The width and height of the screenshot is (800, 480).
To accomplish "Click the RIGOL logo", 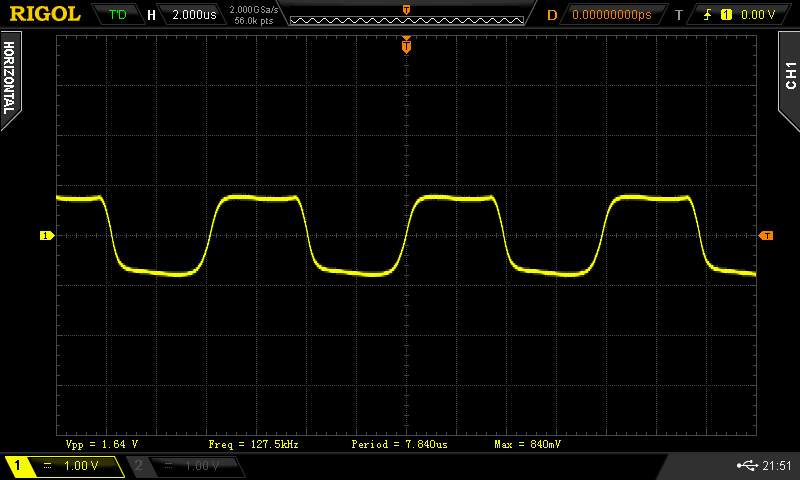I will point(45,14).
